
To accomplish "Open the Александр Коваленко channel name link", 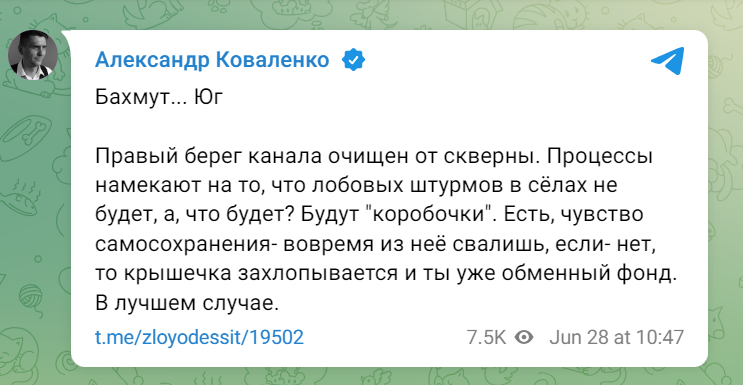I will click(212, 60).
